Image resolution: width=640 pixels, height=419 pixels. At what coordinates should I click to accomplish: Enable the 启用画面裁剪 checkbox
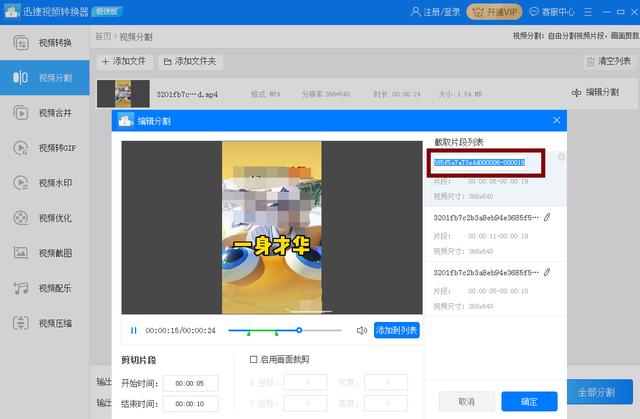253,360
